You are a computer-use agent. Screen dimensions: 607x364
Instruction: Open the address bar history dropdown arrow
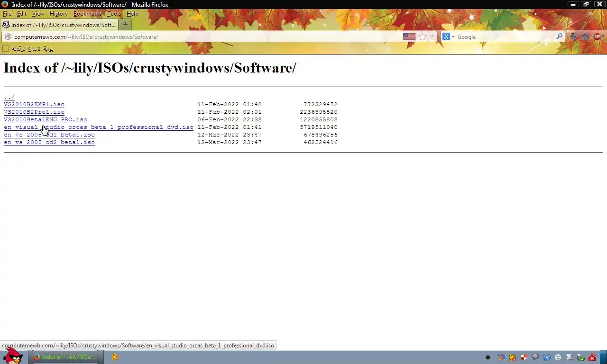[x=432, y=37]
